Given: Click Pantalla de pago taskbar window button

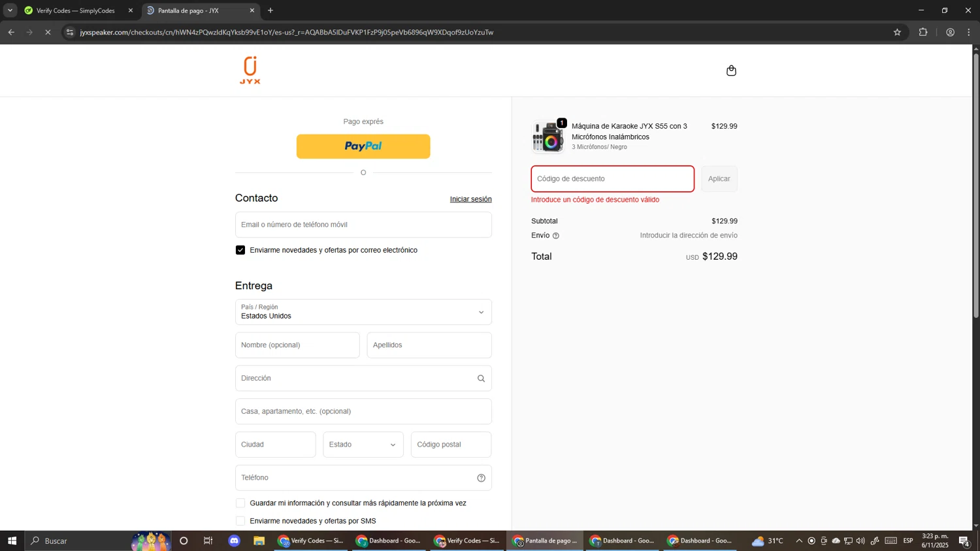Looking at the screenshot, I should pos(546,541).
